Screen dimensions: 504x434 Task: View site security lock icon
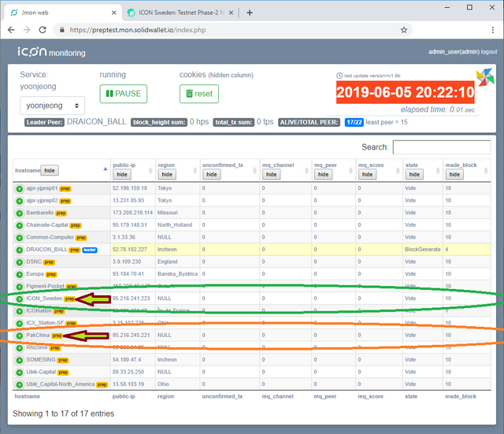pos(62,30)
